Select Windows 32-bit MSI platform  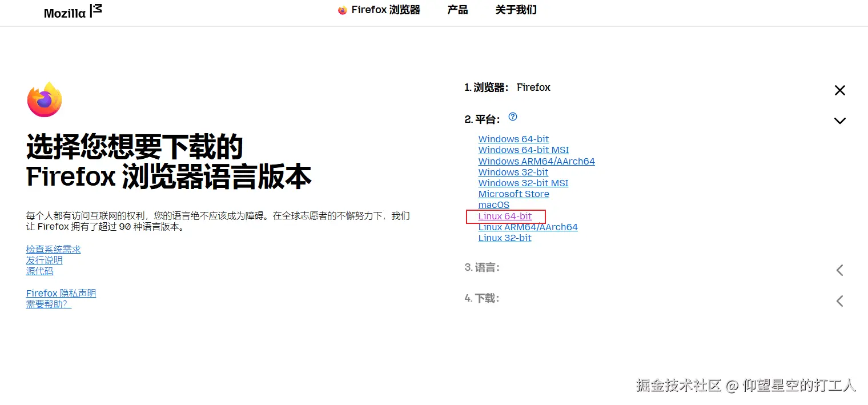523,183
